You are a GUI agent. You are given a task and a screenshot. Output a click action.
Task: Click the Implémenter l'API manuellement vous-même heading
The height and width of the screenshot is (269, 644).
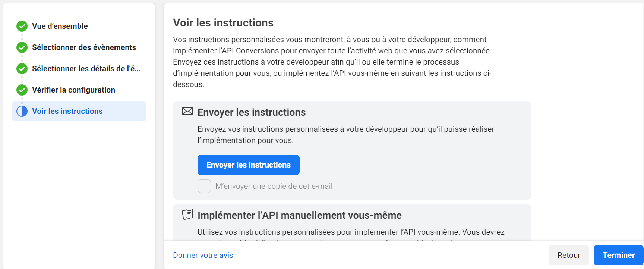click(x=300, y=215)
